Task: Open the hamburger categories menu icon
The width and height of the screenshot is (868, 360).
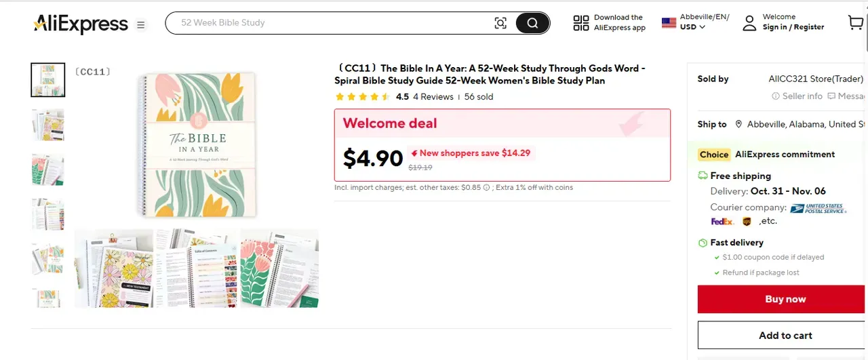Action: [x=141, y=25]
